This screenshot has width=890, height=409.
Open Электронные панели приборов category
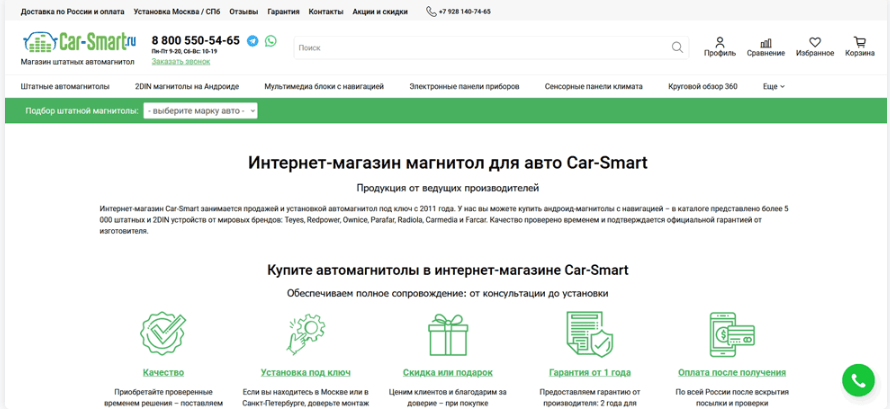(x=464, y=87)
